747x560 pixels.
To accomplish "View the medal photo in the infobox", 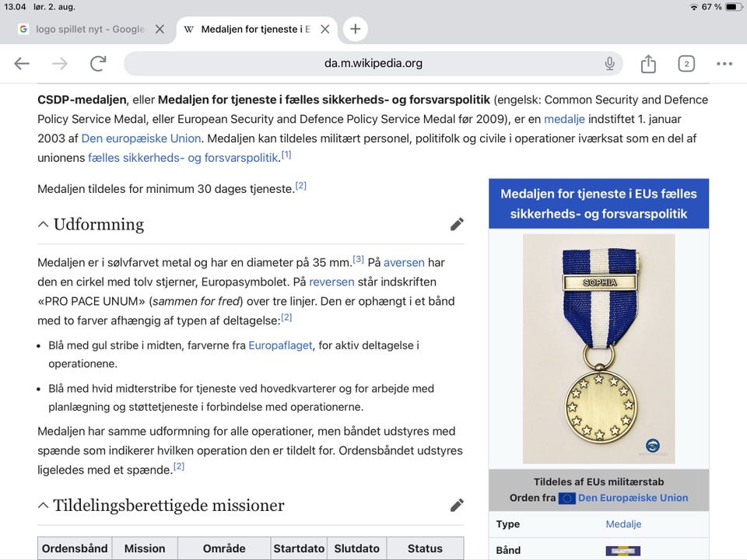I will point(598,348).
